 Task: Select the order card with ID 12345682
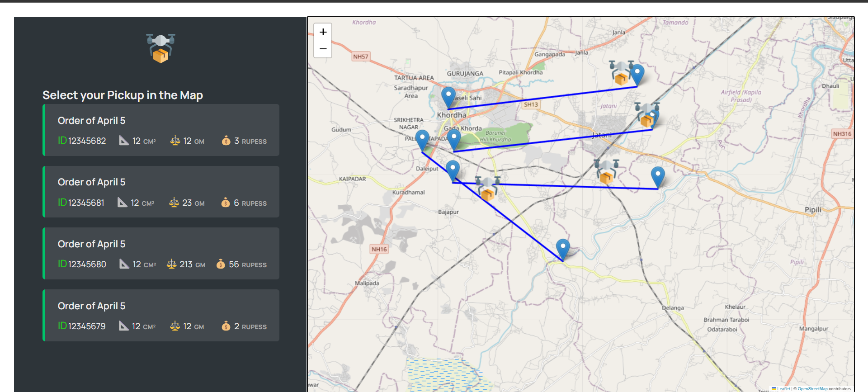click(161, 130)
